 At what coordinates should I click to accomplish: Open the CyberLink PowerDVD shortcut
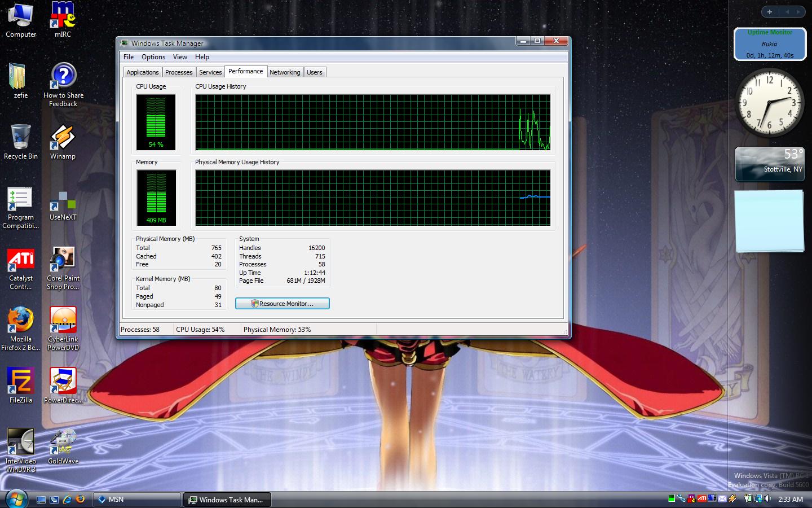(63, 322)
